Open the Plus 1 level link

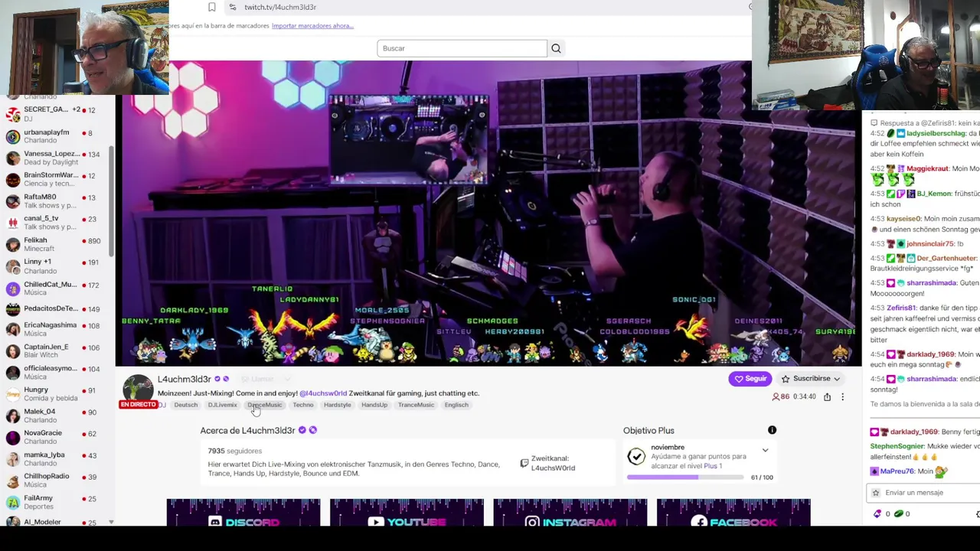coord(713,466)
